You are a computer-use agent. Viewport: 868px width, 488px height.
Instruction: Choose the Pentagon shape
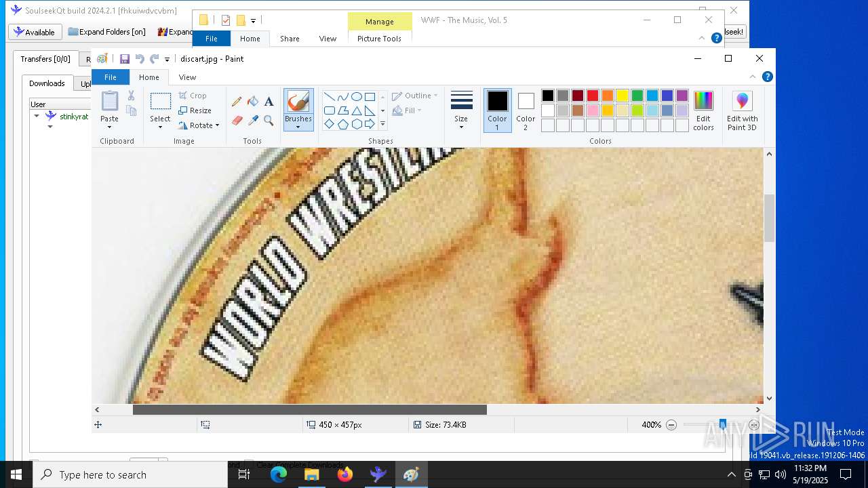(343, 124)
